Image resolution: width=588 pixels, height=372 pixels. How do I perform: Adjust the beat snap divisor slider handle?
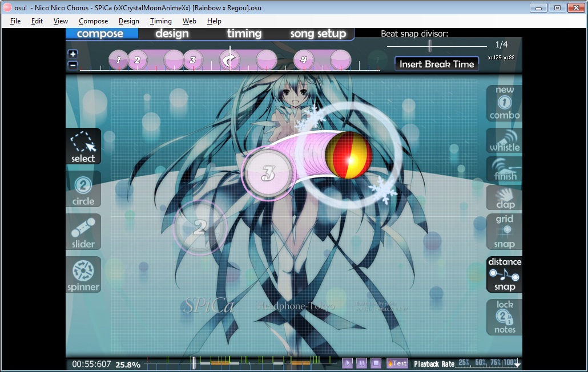coord(430,46)
